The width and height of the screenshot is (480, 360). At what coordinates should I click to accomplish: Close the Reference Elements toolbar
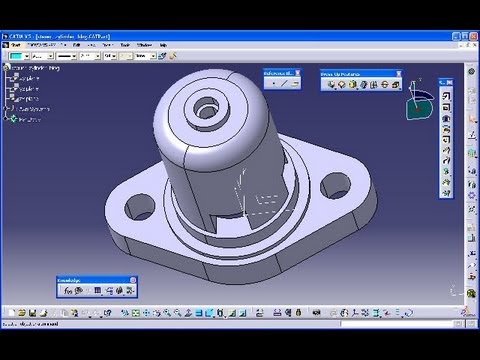298,73
